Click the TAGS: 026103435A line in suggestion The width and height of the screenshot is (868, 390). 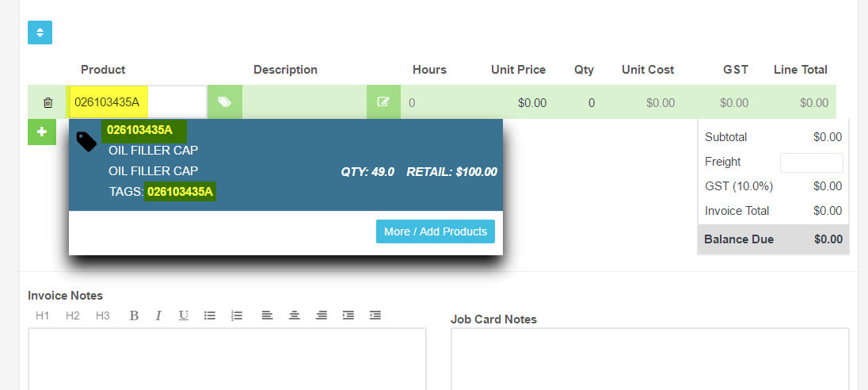click(x=162, y=192)
